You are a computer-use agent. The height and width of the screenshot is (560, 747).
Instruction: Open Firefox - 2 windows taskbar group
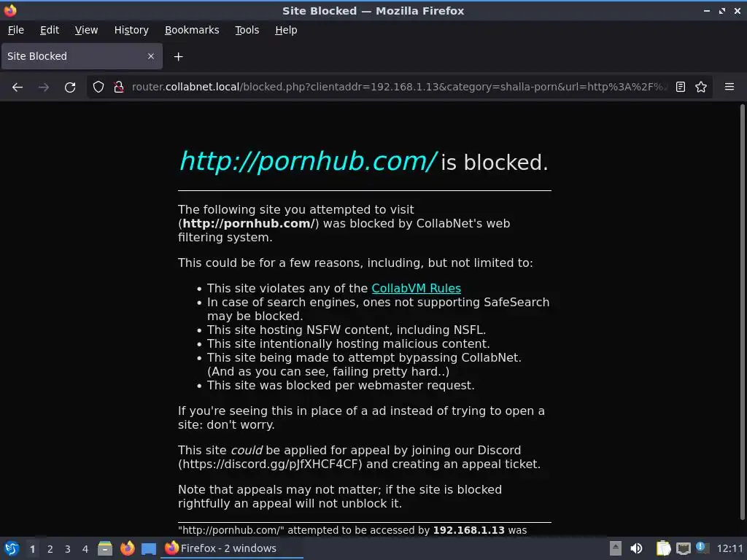click(231, 548)
